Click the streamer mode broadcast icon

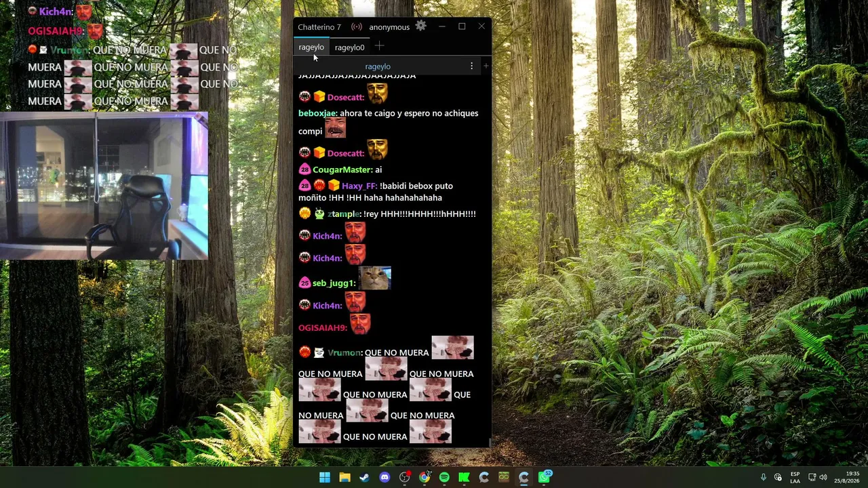[357, 27]
